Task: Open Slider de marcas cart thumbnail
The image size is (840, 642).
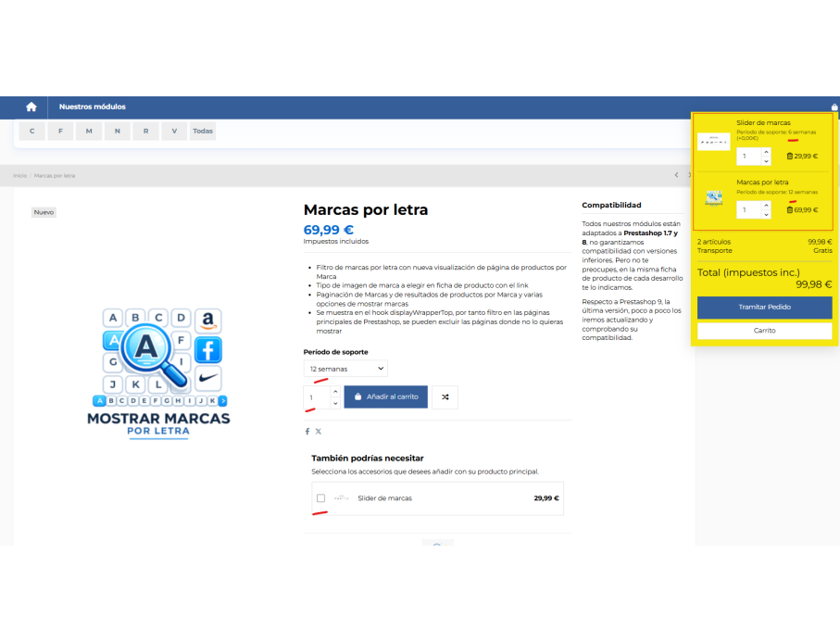Action: [x=713, y=142]
